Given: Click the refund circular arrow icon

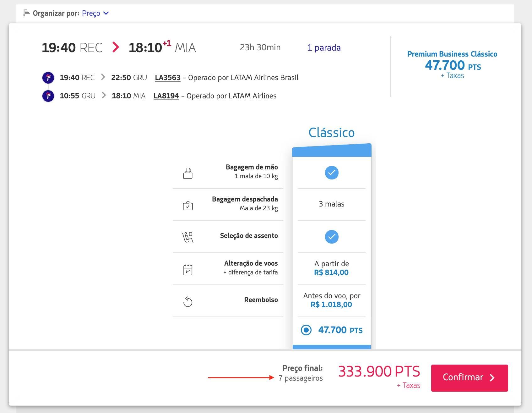Looking at the screenshot, I should pos(188,302).
